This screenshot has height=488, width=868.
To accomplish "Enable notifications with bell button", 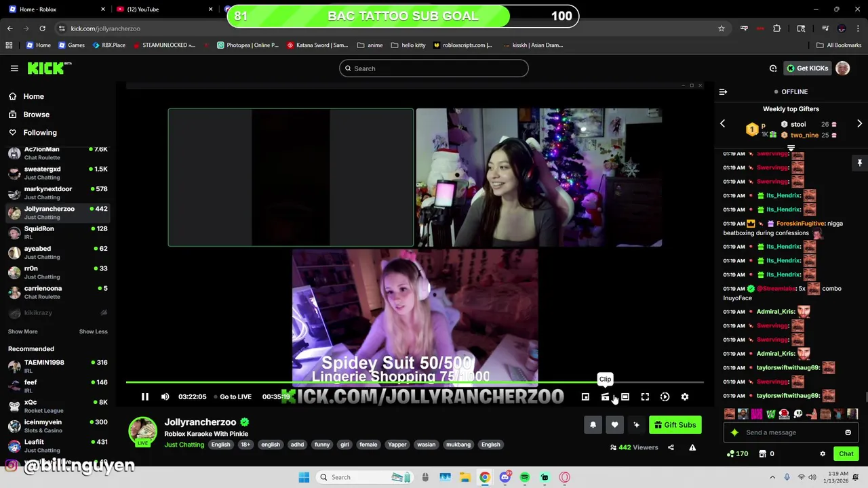I will [x=593, y=425].
